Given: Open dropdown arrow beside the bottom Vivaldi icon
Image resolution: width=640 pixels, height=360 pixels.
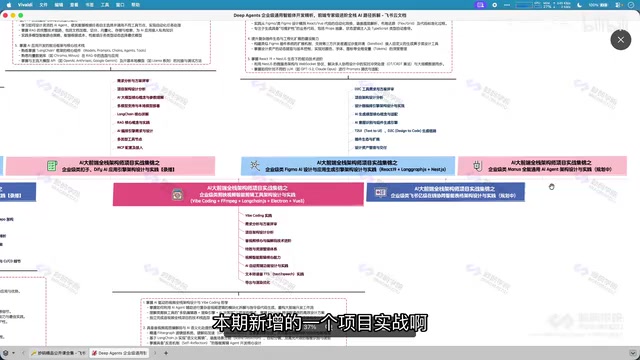Looking at the screenshot, I should coord(13,353).
